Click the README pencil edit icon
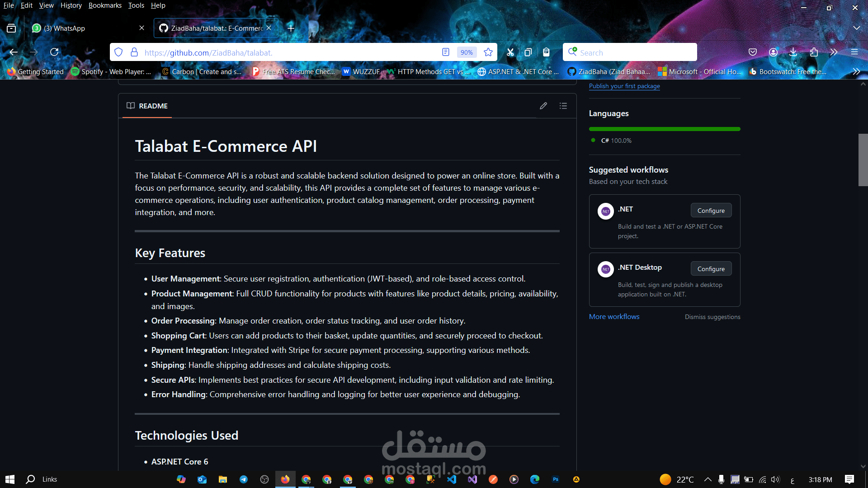The width and height of the screenshot is (868, 488). pos(543,106)
